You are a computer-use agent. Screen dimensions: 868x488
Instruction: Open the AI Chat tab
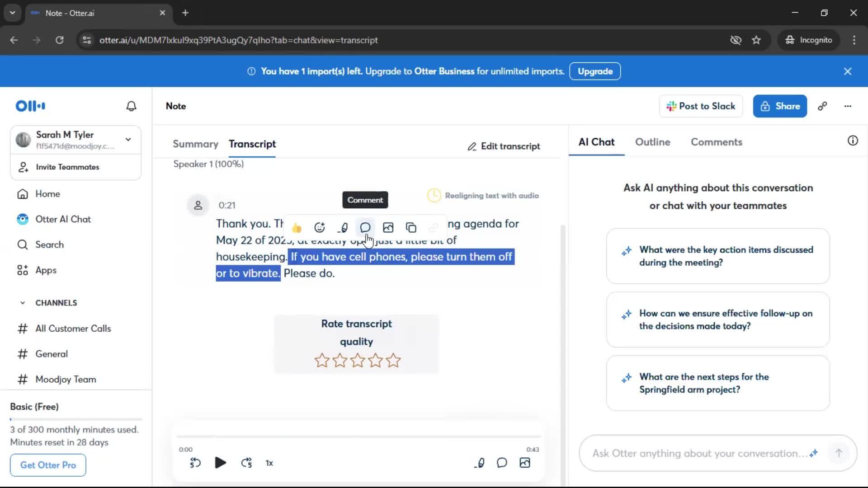[x=596, y=142]
